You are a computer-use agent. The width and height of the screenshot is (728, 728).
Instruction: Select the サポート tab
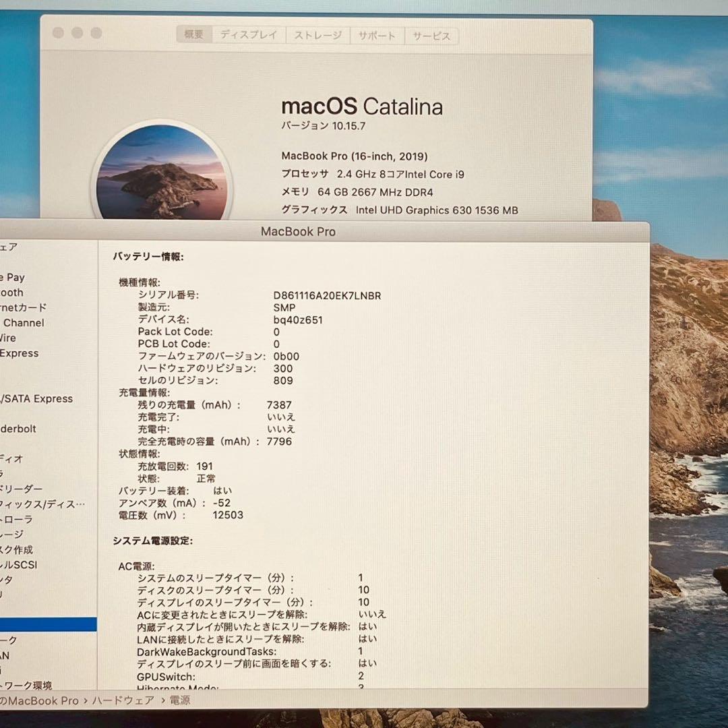point(377,35)
